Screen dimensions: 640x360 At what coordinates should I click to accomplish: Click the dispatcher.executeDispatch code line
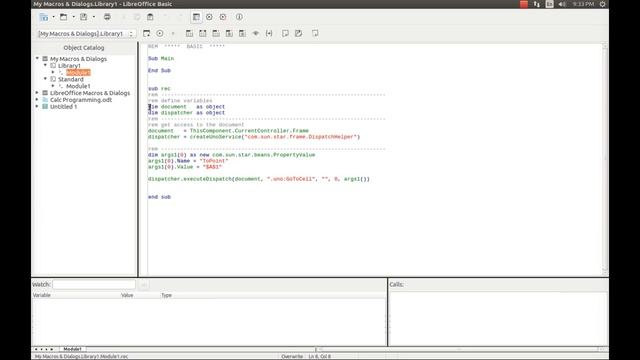[x=259, y=179]
